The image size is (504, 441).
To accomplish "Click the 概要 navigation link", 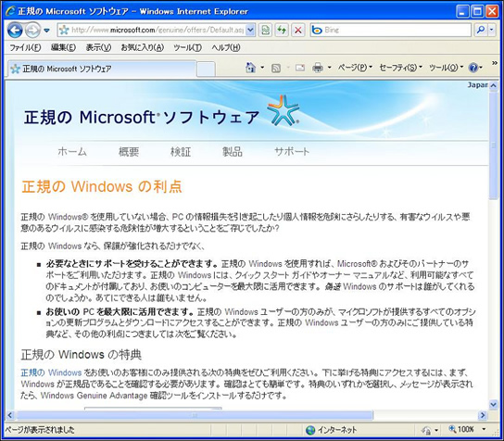I will click(x=129, y=151).
